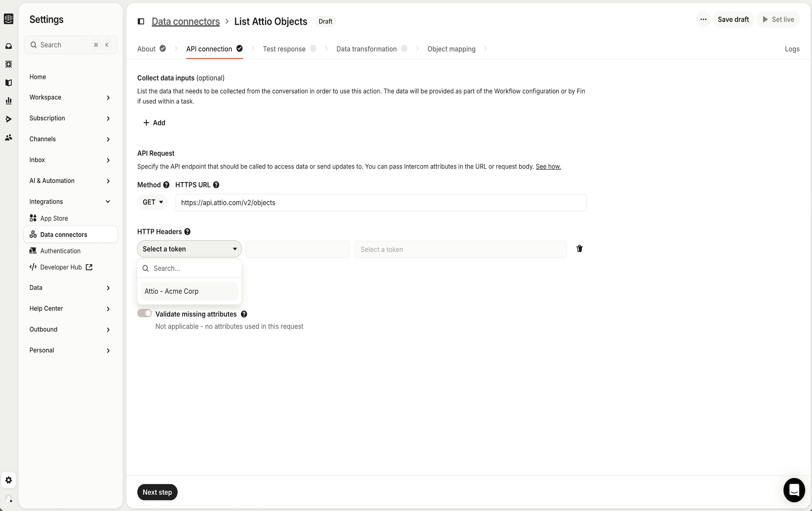Click the settings gear icon in rail
The image size is (812, 511).
9,480
